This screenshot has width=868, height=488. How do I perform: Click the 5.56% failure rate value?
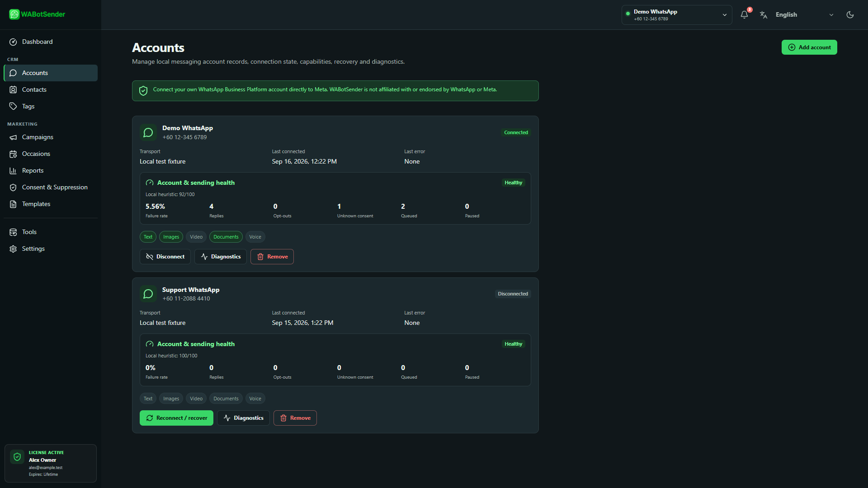(155, 206)
